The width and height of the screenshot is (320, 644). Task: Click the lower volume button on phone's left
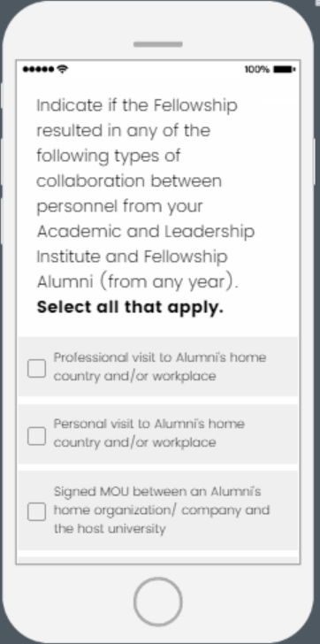click(1, 219)
